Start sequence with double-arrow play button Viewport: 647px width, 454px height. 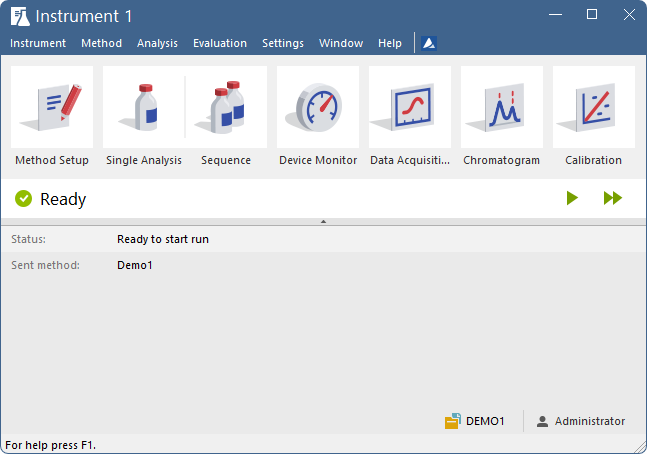(x=613, y=198)
